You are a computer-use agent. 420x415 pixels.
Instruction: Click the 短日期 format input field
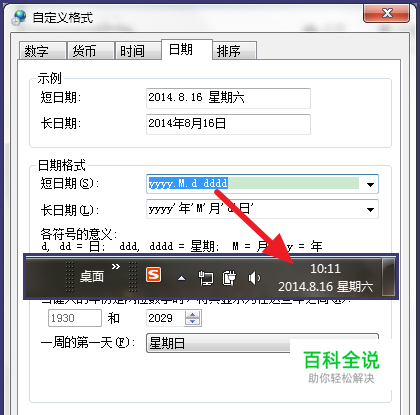(254, 184)
